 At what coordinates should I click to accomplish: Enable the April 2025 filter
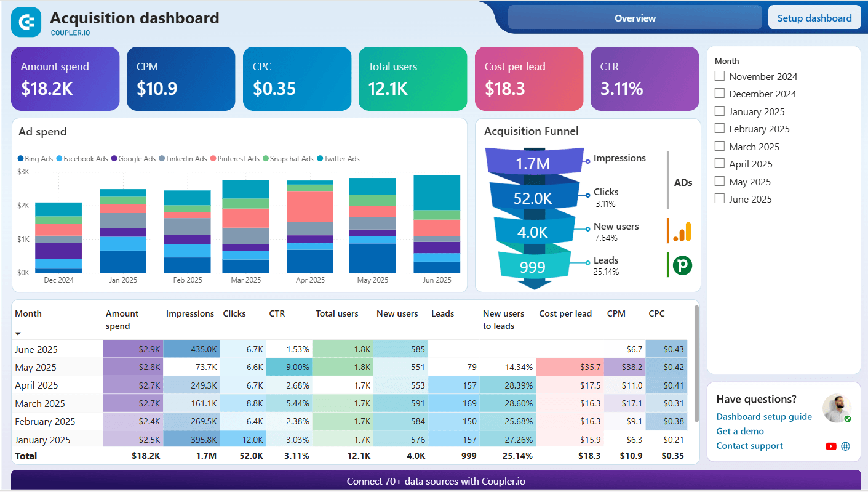719,164
